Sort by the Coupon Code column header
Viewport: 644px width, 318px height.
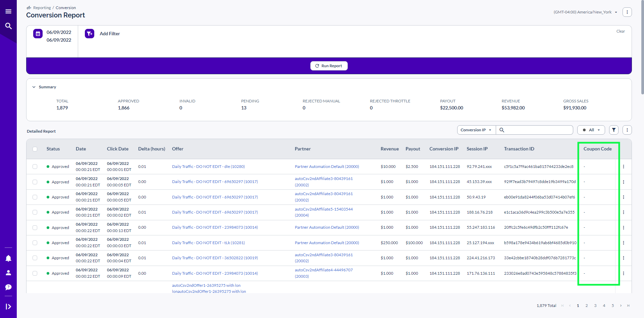click(597, 149)
